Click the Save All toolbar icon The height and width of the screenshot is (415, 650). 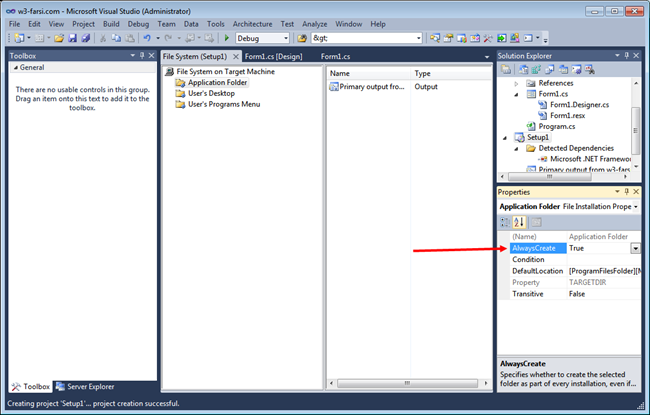point(86,38)
